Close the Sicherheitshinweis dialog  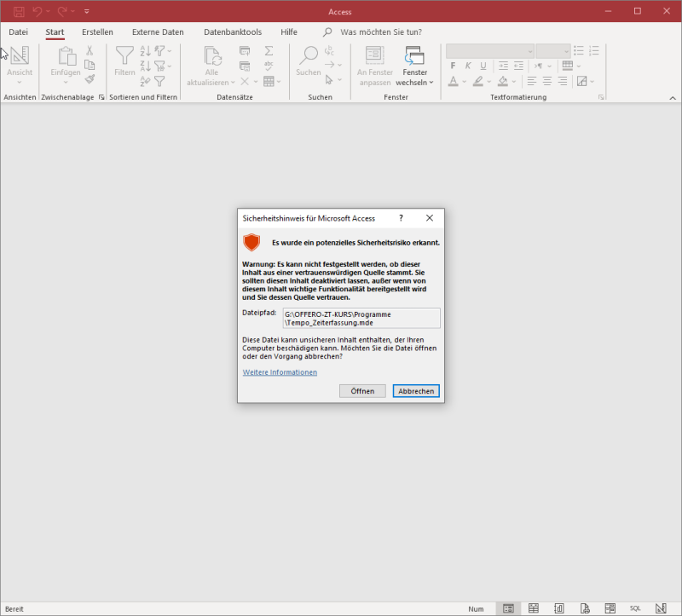pyautogui.click(x=430, y=218)
